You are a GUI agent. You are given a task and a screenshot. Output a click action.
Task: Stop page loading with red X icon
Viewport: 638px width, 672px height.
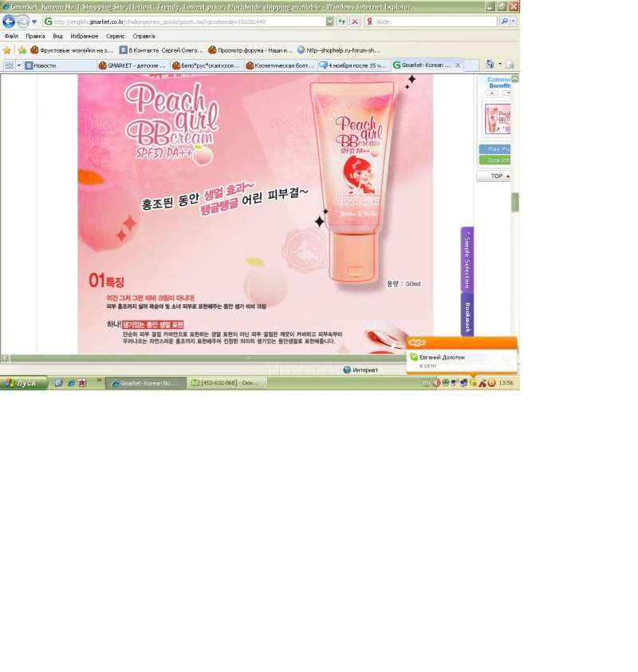(x=355, y=22)
